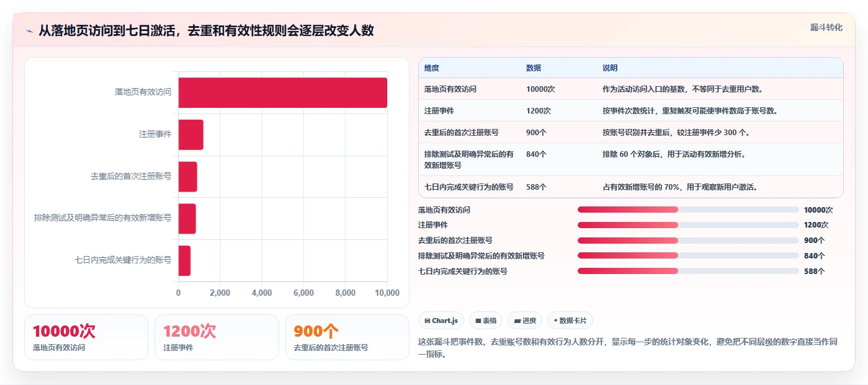The width and height of the screenshot is (868, 385).
Task: Select the 表格 chip
Action: [486, 321]
